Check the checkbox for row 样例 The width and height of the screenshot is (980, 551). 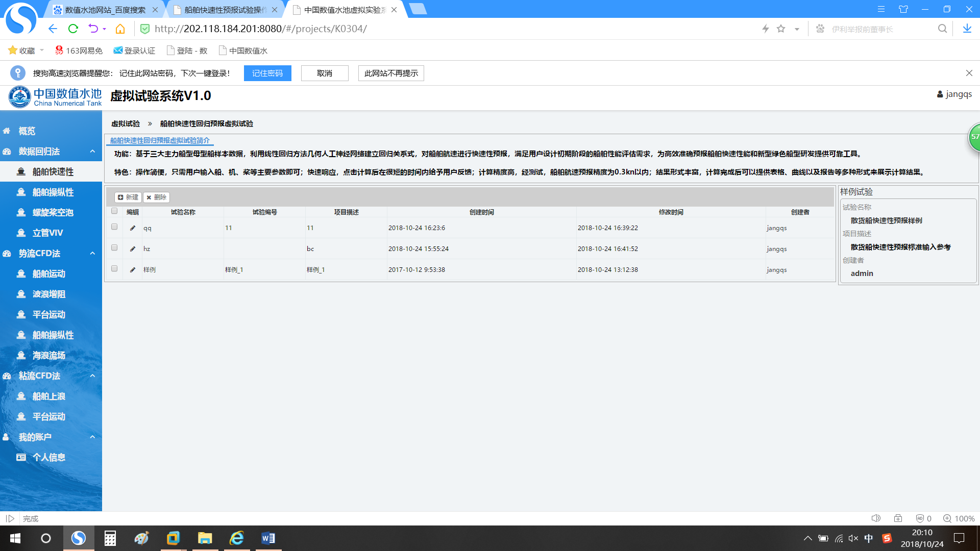coord(114,269)
